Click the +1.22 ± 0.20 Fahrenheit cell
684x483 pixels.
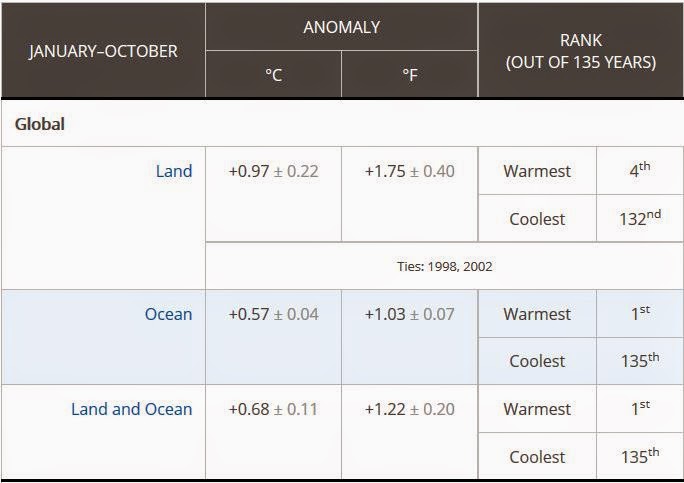point(409,409)
